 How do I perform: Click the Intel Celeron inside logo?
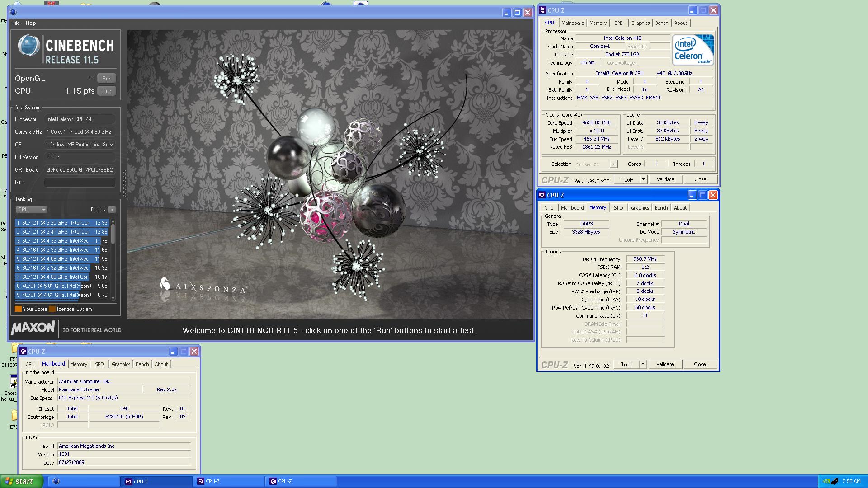coord(693,50)
